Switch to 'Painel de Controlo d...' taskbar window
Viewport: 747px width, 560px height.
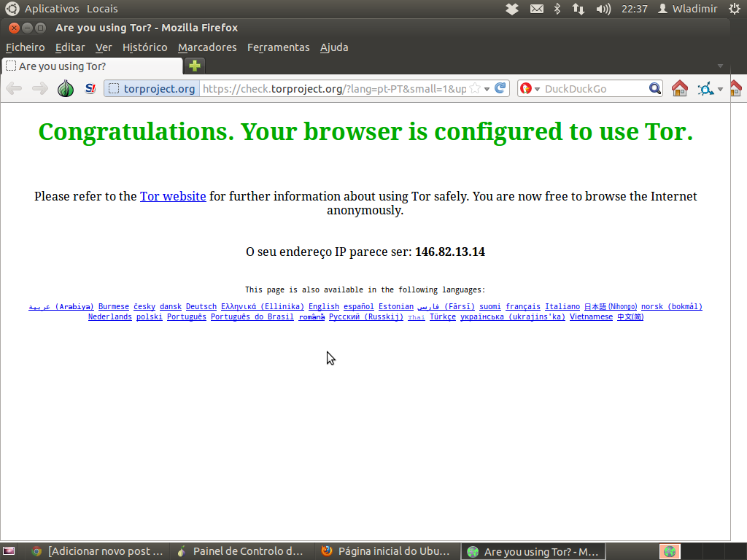pos(241,551)
